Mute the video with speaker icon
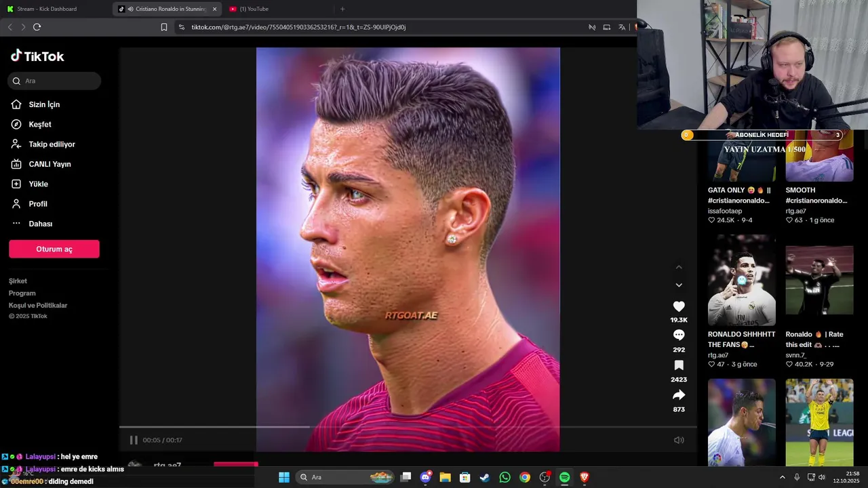Screen dimensions: 868x488 [679, 440]
